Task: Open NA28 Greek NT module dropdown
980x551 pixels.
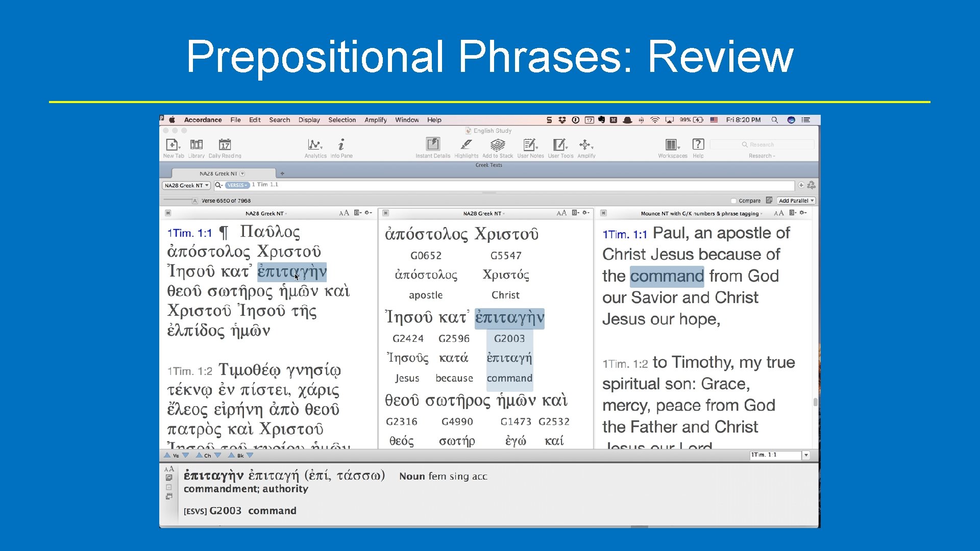Action: 186,186
